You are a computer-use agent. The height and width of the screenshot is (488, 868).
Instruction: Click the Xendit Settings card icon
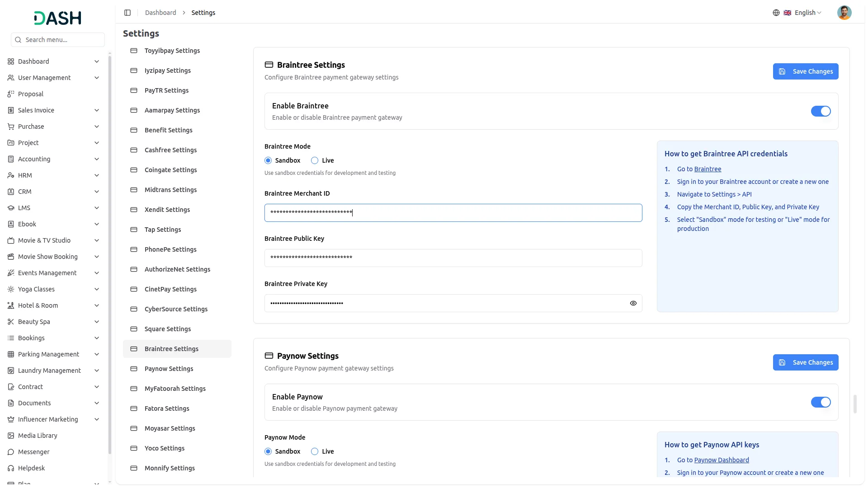coord(134,210)
